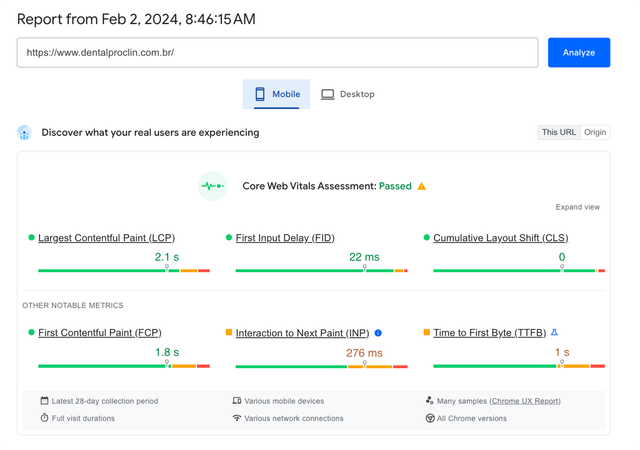Image resolution: width=640 pixels, height=450 pixels.
Task: Click the report date heading
Action: click(x=136, y=19)
